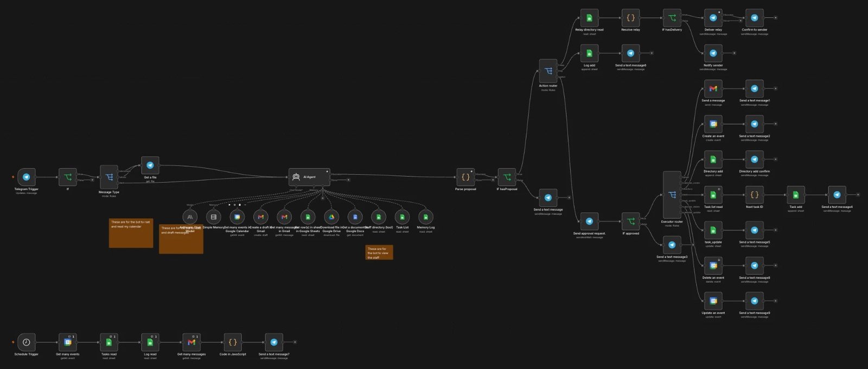The width and height of the screenshot is (868, 369).
Task: Open the Memory Log tool node
Action: coord(426,217)
